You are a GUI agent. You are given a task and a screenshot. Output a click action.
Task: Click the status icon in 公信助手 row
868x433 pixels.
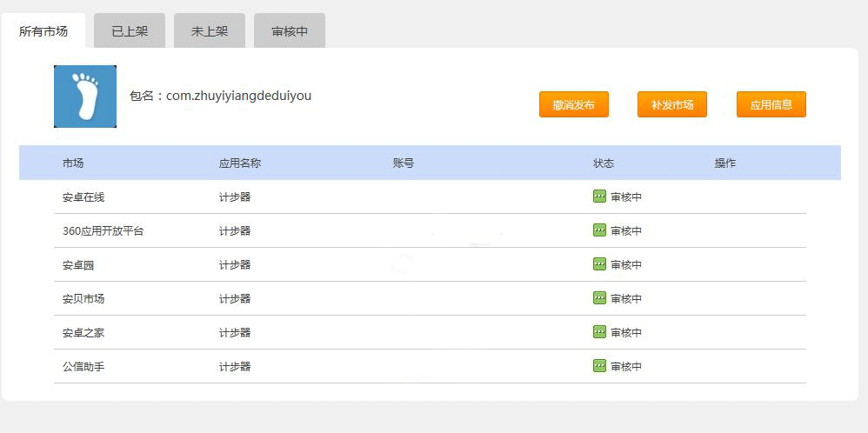599,365
